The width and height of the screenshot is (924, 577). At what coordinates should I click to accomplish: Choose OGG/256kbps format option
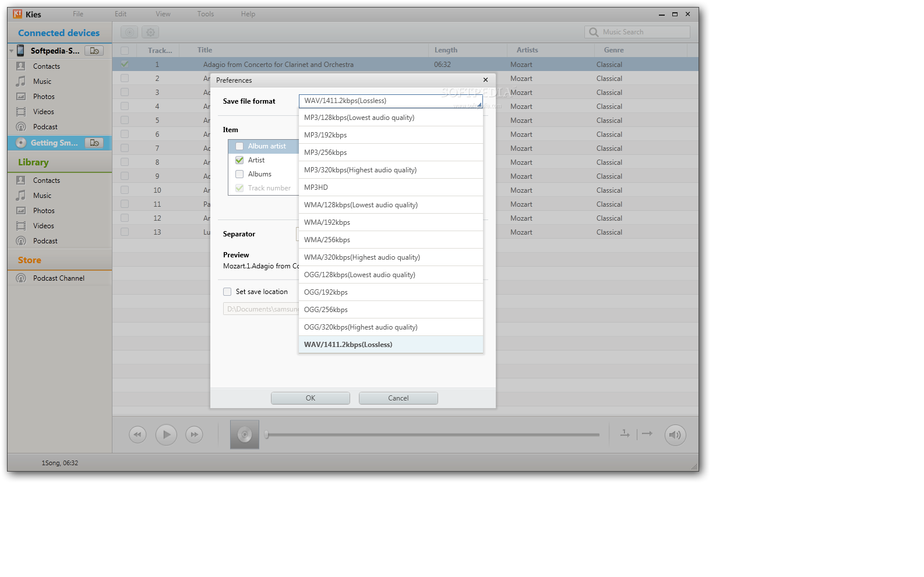click(391, 310)
